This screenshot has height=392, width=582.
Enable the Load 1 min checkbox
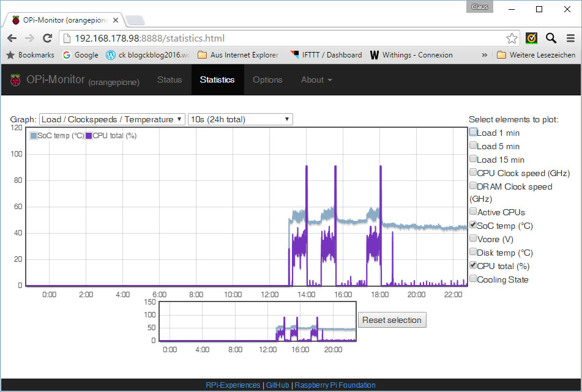tap(473, 132)
